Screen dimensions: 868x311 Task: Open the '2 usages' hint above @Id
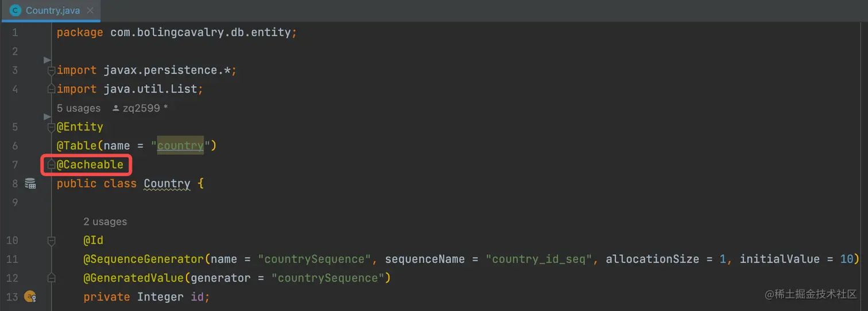tap(105, 221)
